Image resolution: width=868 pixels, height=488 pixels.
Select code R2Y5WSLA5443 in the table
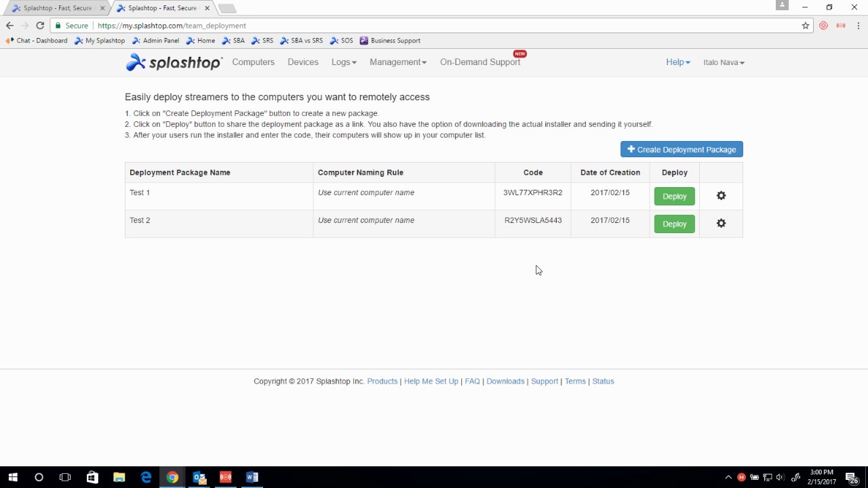(x=532, y=220)
